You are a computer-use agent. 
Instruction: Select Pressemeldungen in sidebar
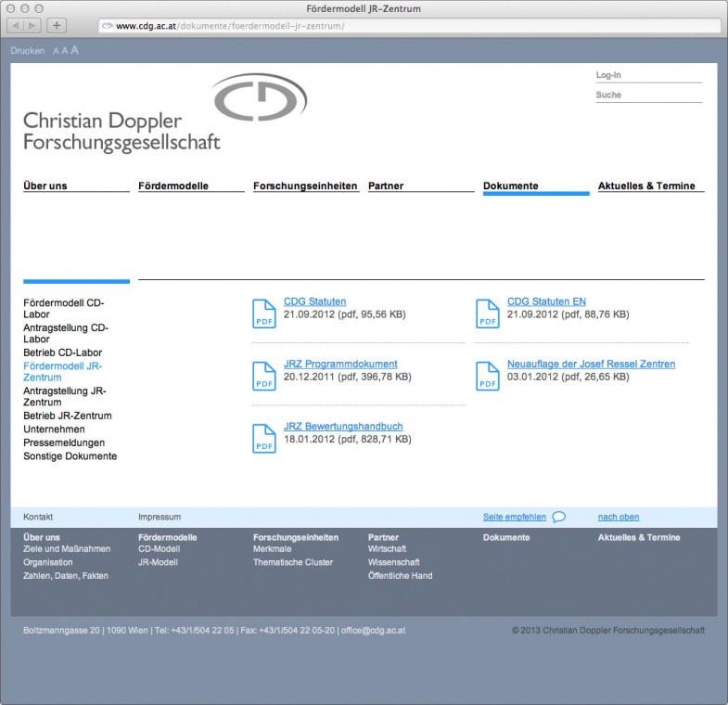(x=64, y=442)
